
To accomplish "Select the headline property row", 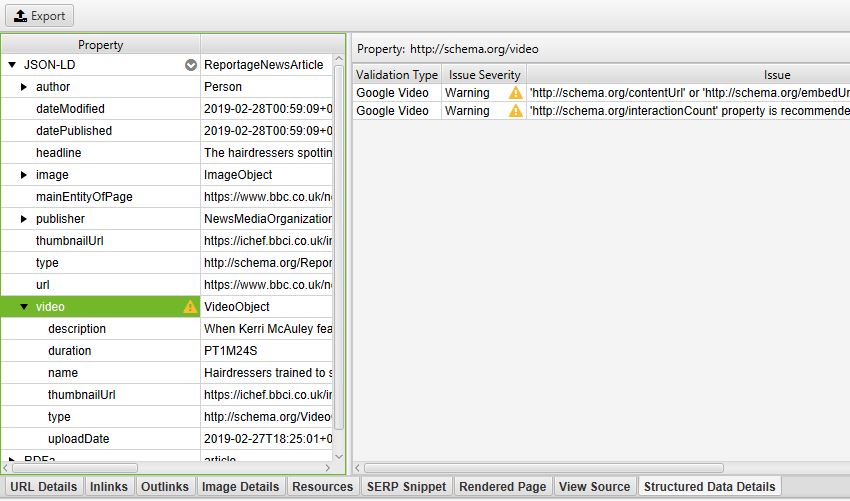I will click(100, 153).
